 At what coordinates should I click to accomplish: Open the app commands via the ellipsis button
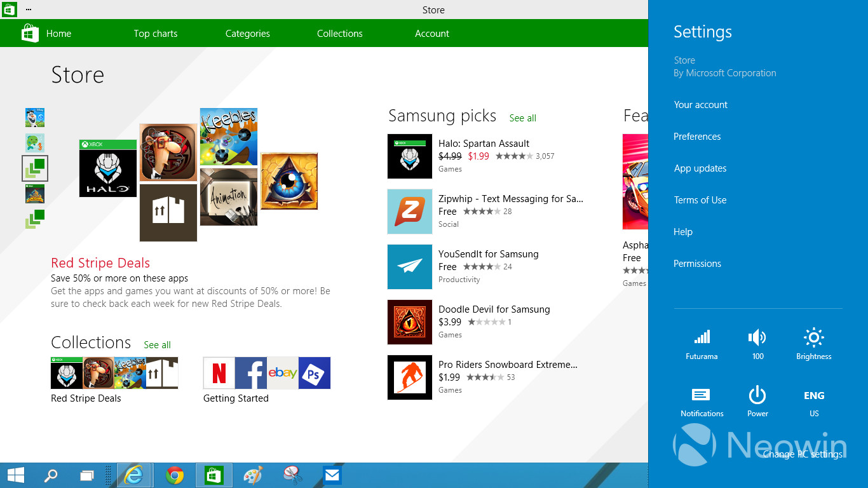(x=28, y=10)
